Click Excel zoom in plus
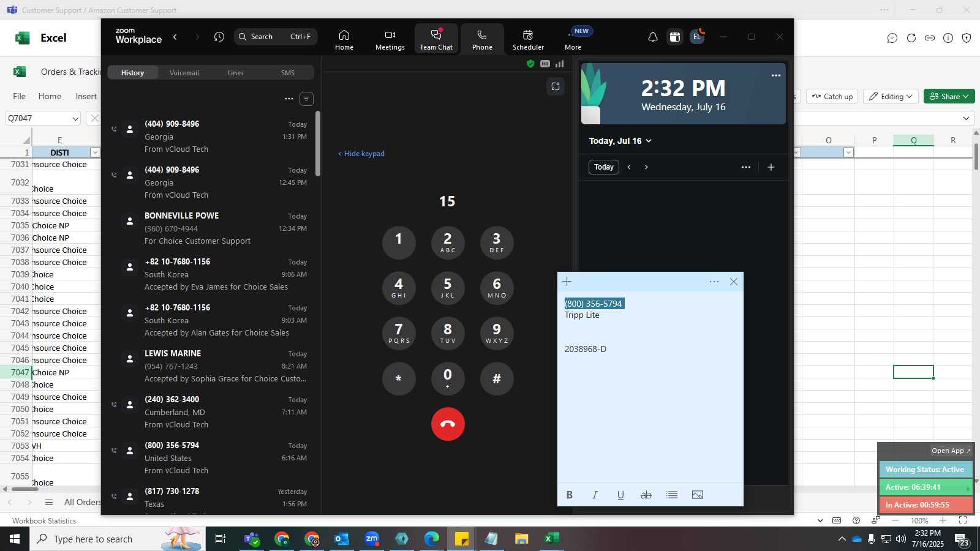This screenshot has height=551, width=980. pos(943,520)
